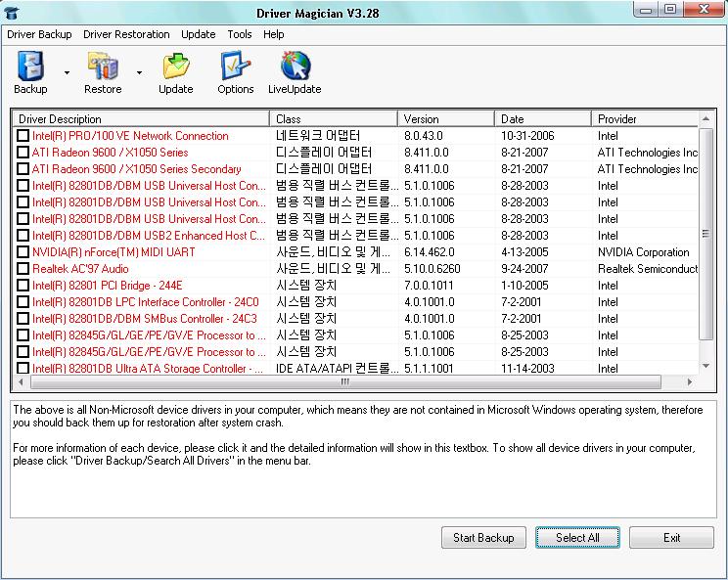Image resolution: width=728 pixels, height=580 pixels.
Task: Sort by the Class column header
Action: tap(334, 118)
